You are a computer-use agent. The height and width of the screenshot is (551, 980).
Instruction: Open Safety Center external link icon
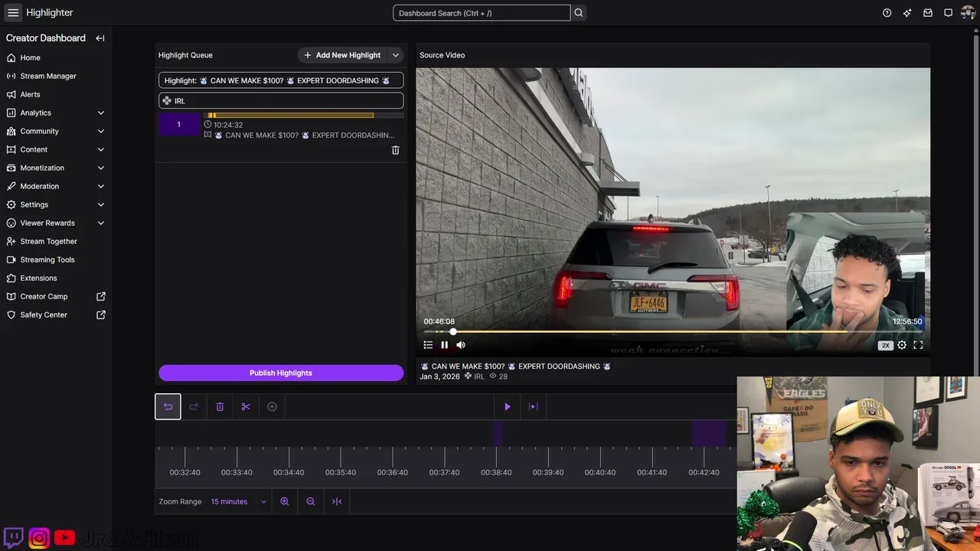click(x=101, y=315)
